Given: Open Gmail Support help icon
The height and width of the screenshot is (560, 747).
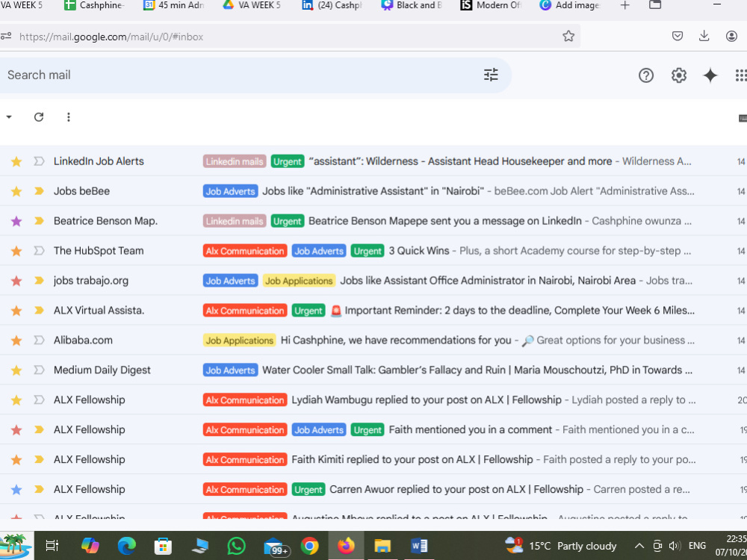Looking at the screenshot, I should pyautogui.click(x=646, y=75).
